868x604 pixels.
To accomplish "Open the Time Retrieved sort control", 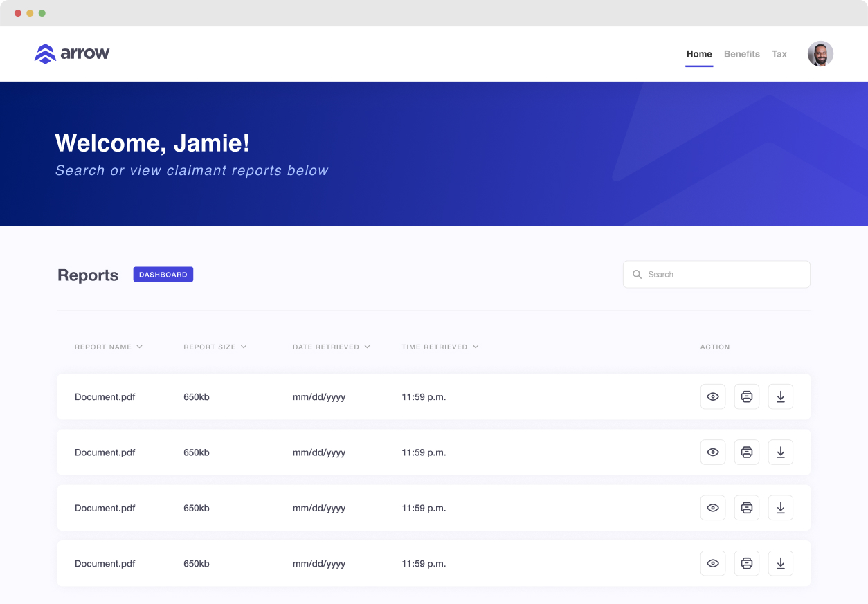I will (x=476, y=347).
